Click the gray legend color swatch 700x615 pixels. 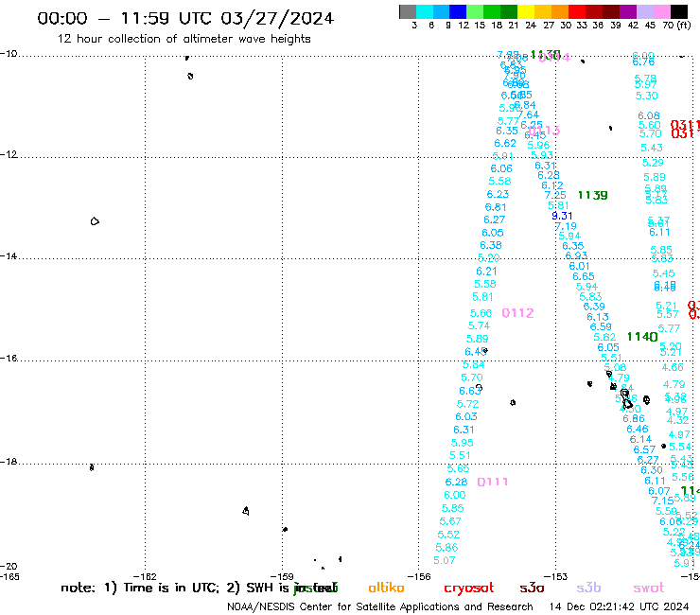pyautogui.click(x=408, y=11)
